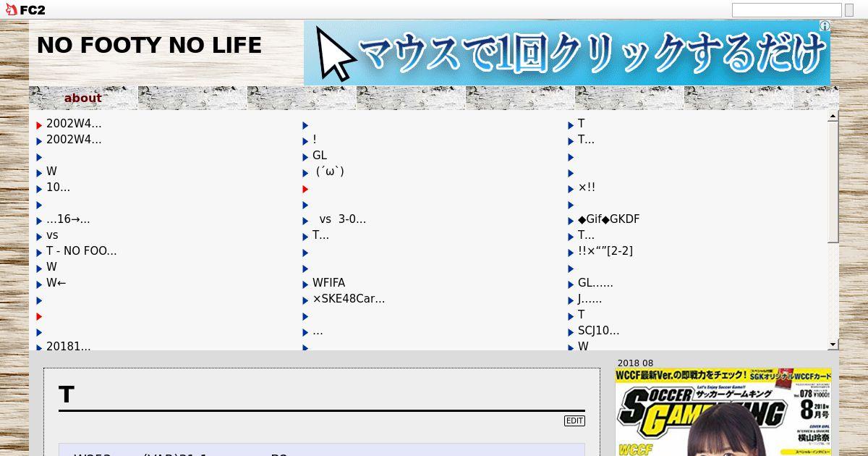Click the FC2 logo icon
Screen dimensions: 868x456
pos(25,9)
